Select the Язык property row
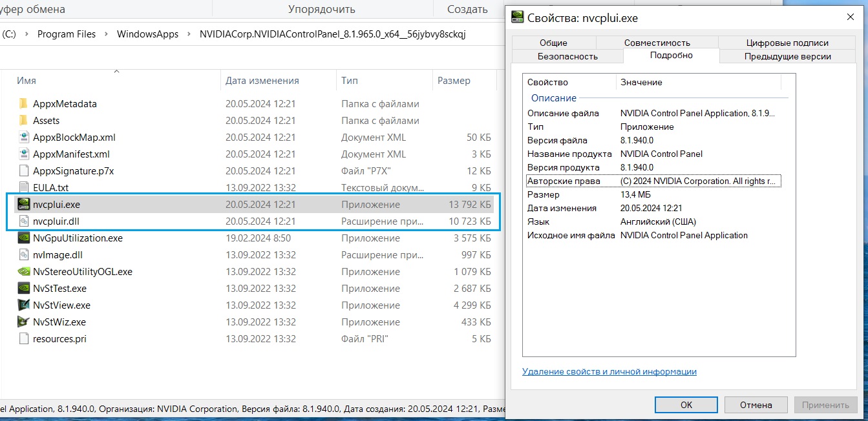The width and height of the screenshot is (868, 421). coord(654,221)
